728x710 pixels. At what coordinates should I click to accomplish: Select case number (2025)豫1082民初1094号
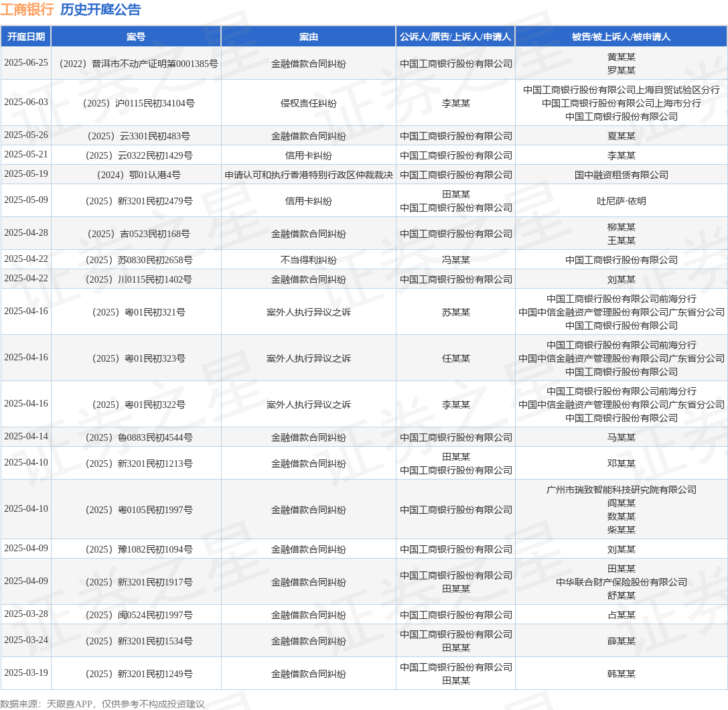click(139, 549)
